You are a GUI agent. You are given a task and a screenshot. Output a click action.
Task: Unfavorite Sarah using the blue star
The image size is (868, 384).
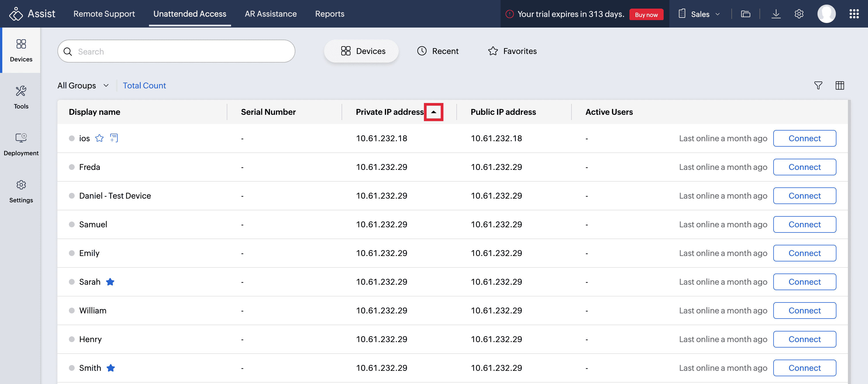coord(110,282)
